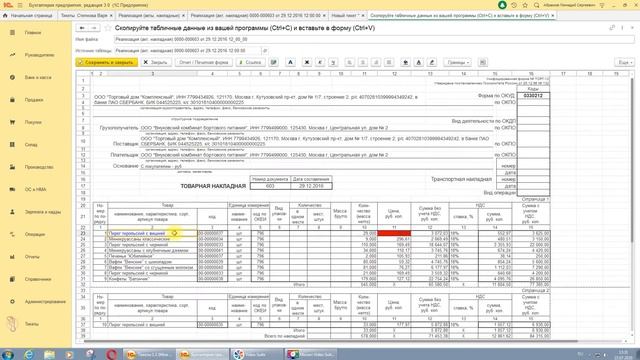Select the ОКУД code cell 0330212
This screenshot has width=640, height=360.
[x=533, y=96]
